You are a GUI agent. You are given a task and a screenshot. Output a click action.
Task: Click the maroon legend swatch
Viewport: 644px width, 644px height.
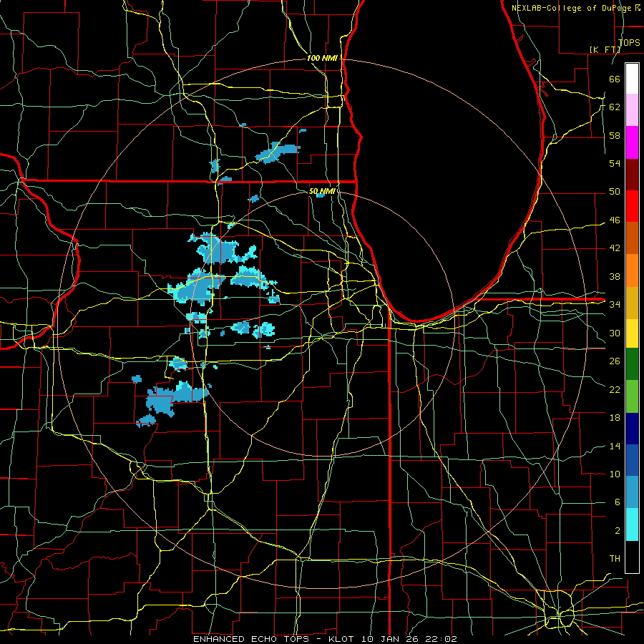(632, 174)
